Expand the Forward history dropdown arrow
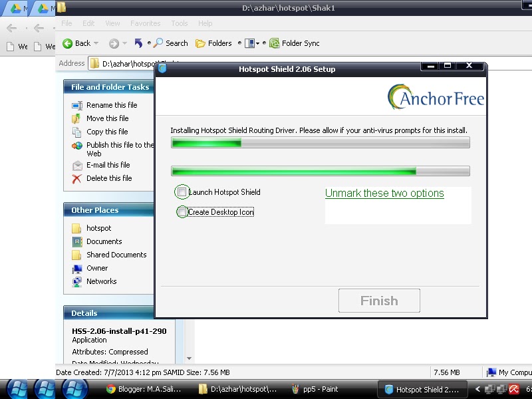Image resolution: width=532 pixels, height=399 pixels. pyautogui.click(x=124, y=43)
